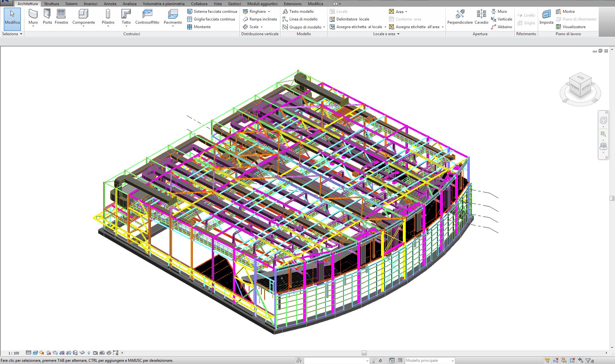Screen dimensions: 615x364
Task: Select the Montante mullion tool
Action: 199,27
